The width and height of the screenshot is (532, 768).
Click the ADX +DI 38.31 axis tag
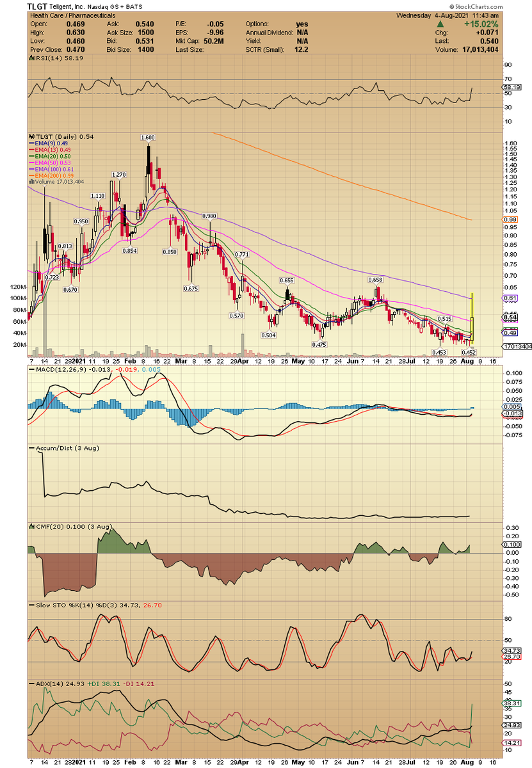[x=510, y=703]
